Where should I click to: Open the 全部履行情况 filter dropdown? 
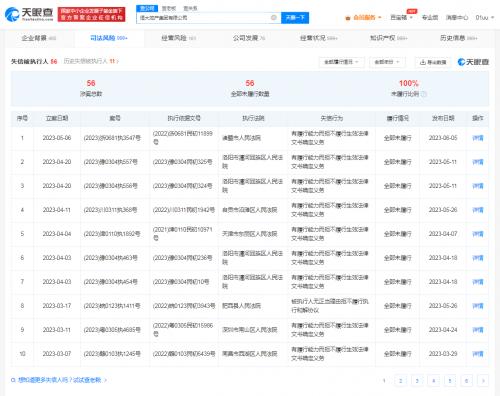click(341, 62)
